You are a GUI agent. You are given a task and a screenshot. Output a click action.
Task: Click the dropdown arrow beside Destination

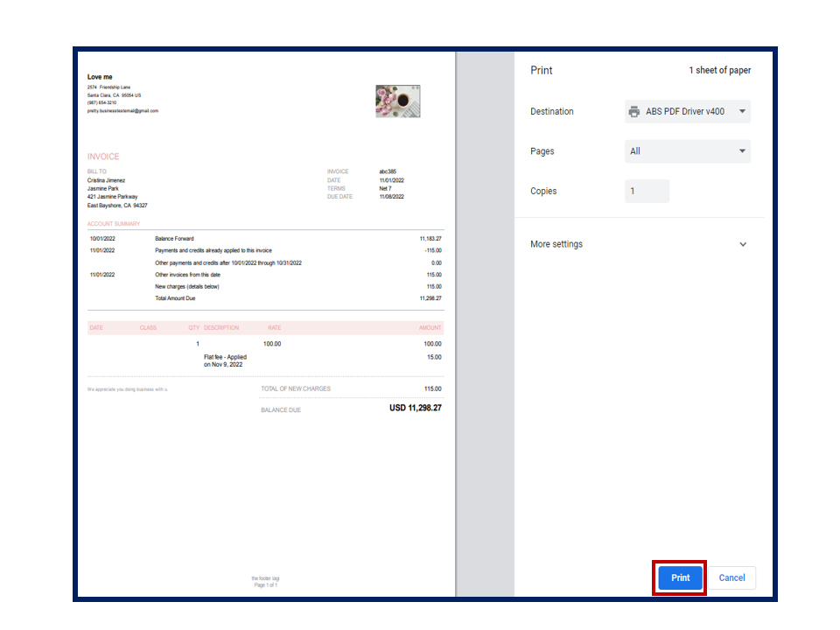point(741,111)
